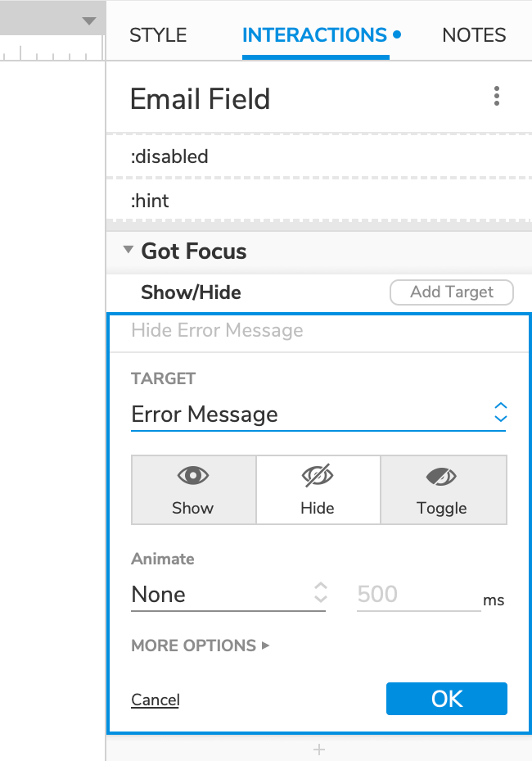Viewport: 532px width, 761px height.
Task: Click the 500 ms duration field
Action: click(417, 595)
